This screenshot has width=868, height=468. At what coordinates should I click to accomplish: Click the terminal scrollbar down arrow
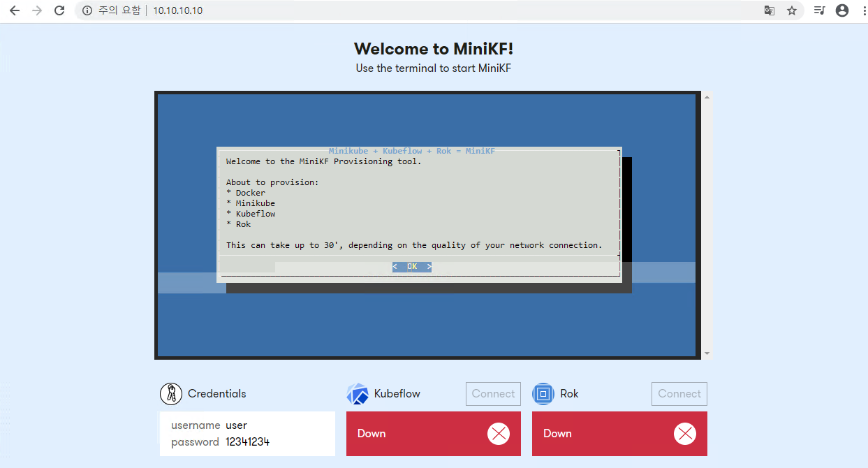click(x=707, y=353)
